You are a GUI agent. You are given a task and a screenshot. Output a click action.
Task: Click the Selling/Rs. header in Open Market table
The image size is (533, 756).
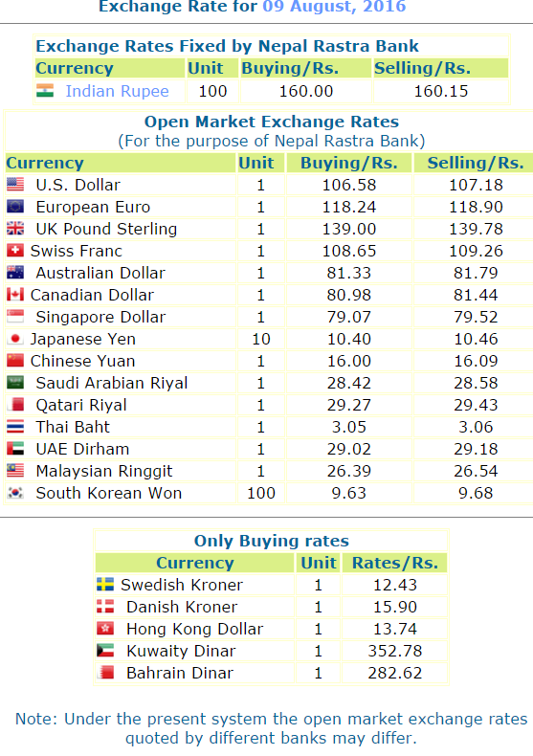pyautogui.click(x=476, y=163)
